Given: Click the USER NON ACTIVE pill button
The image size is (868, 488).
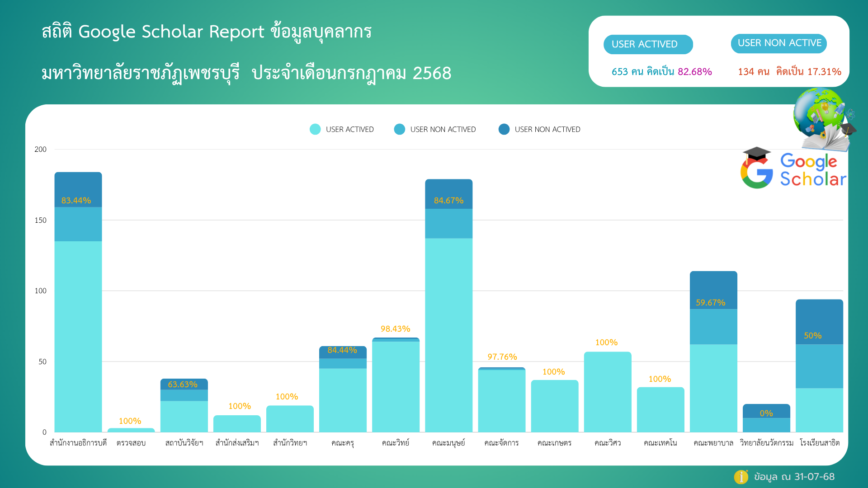Looking at the screenshot, I should click(779, 43).
